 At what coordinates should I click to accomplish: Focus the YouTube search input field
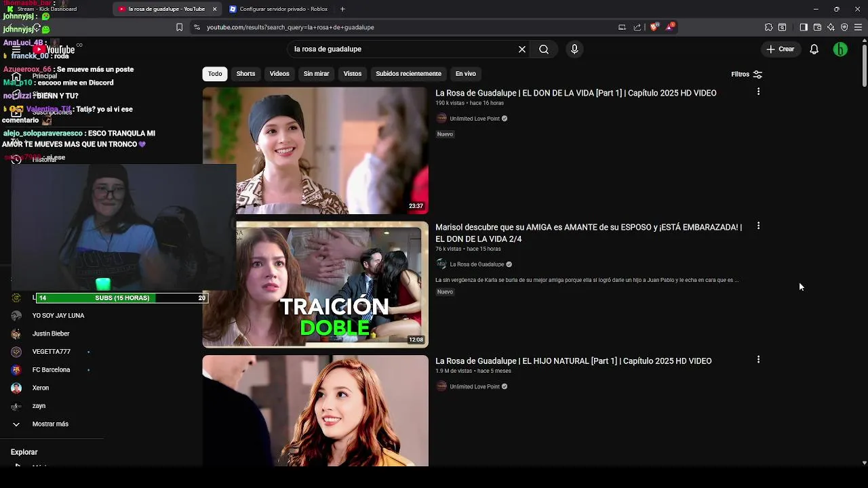click(403, 49)
